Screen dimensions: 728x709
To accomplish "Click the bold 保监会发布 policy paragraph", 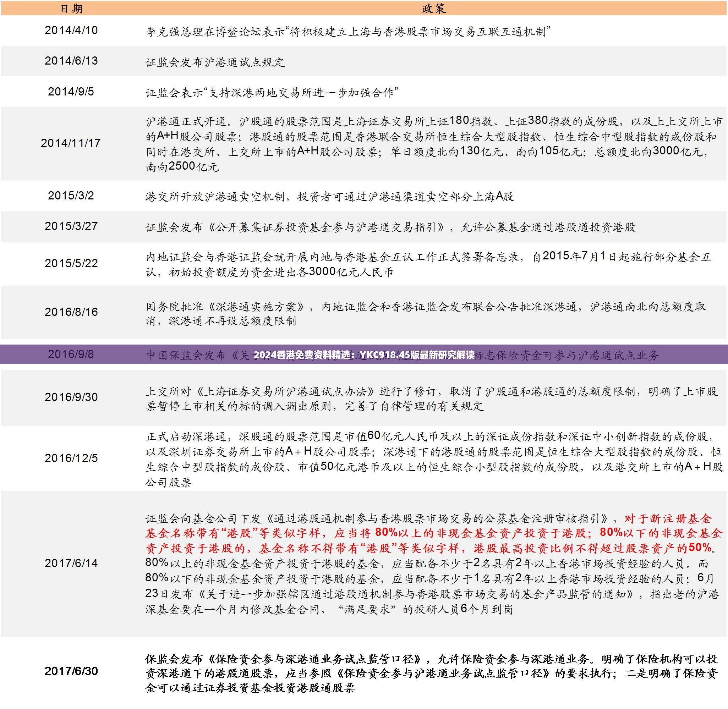I will coord(431,673).
